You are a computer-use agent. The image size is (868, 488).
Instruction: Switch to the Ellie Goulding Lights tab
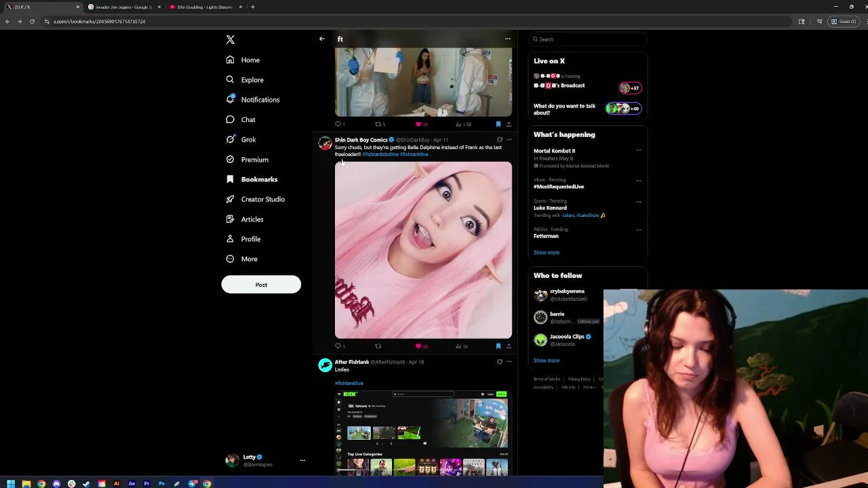click(x=205, y=7)
